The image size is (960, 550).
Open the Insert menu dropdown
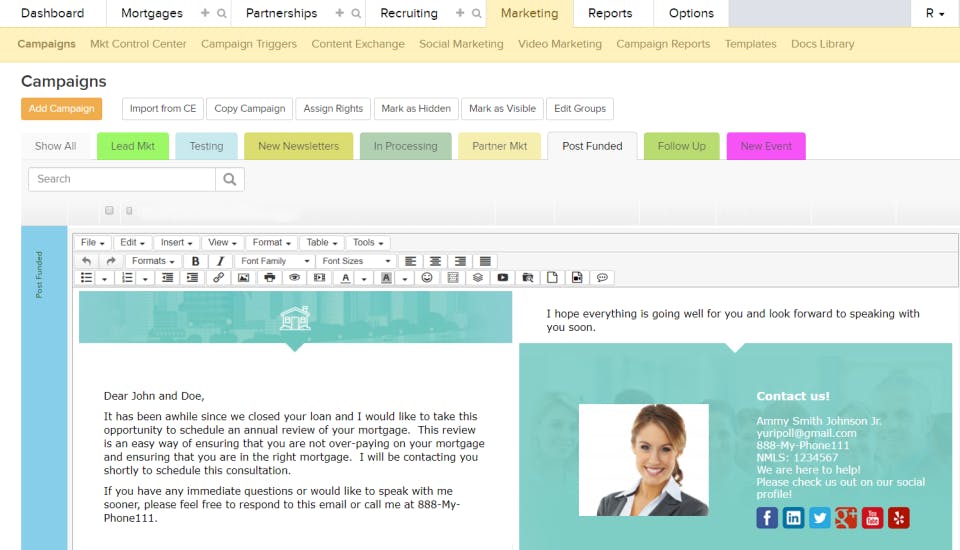(176, 243)
